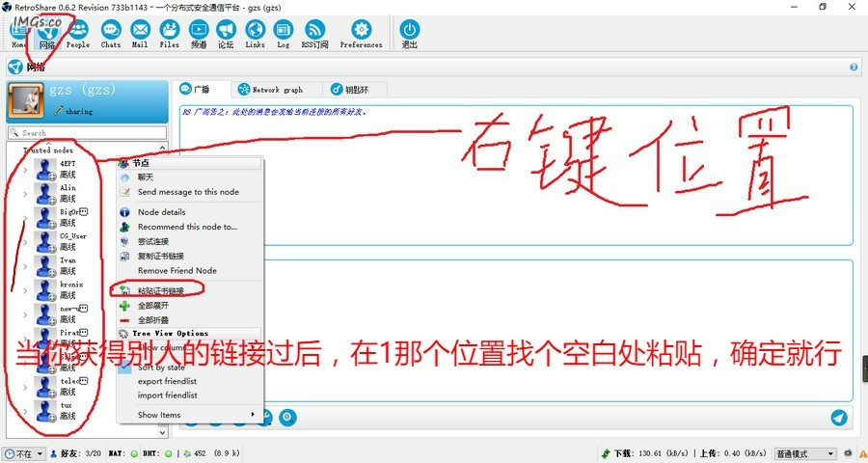Click the peers icon beside 452
The width and height of the screenshot is (868, 463).
click(187, 453)
